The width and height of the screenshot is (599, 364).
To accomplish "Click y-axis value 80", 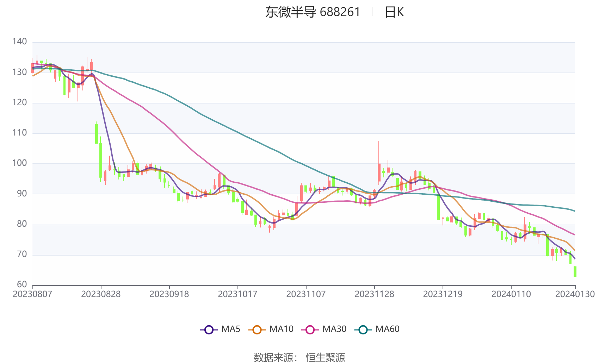I will click(x=22, y=224).
